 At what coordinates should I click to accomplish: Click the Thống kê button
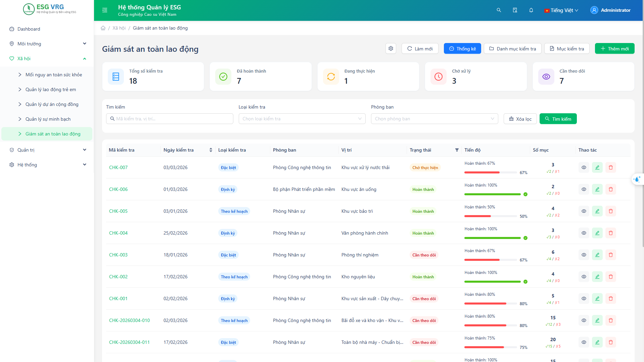click(462, 48)
